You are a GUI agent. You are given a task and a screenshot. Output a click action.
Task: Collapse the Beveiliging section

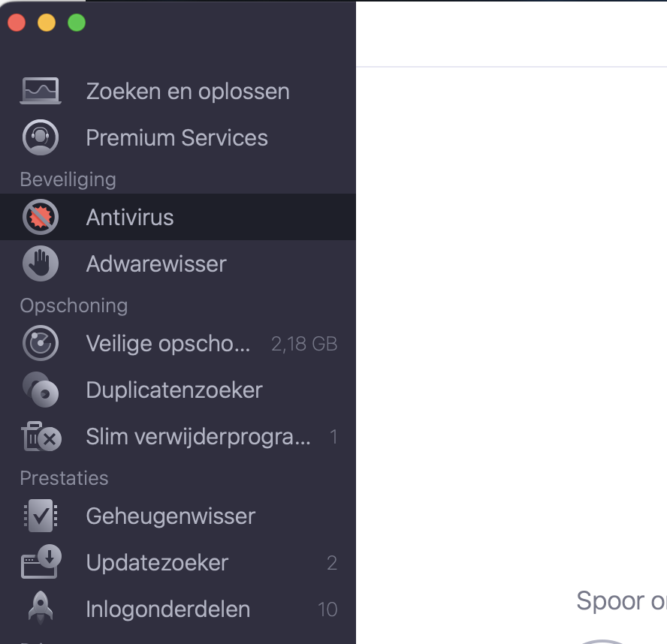tap(68, 179)
